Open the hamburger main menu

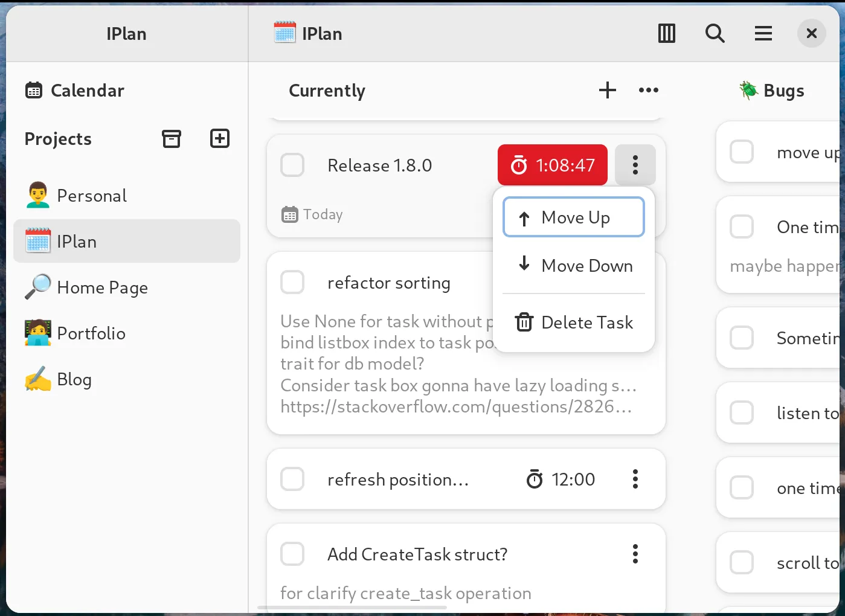[x=763, y=34]
